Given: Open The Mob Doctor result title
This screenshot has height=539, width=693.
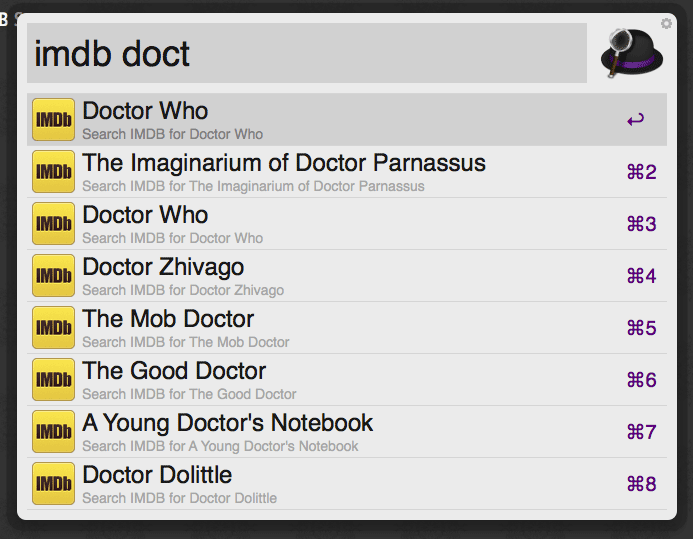Looking at the screenshot, I should [x=168, y=319].
